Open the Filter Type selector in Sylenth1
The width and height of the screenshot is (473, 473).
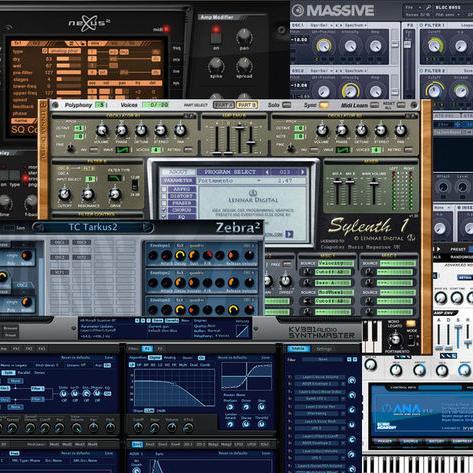pos(114,178)
